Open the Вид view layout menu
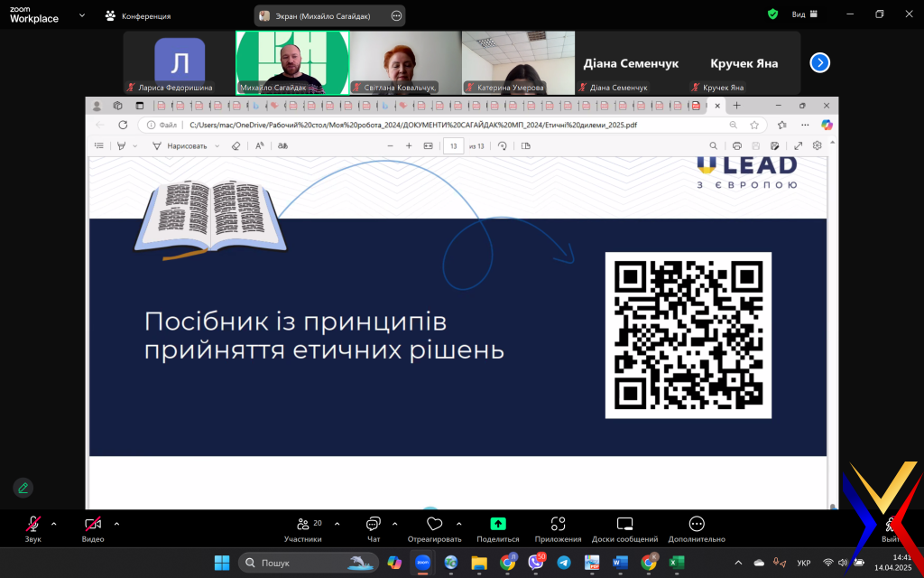This screenshot has height=578, width=924. tap(805, 14)
